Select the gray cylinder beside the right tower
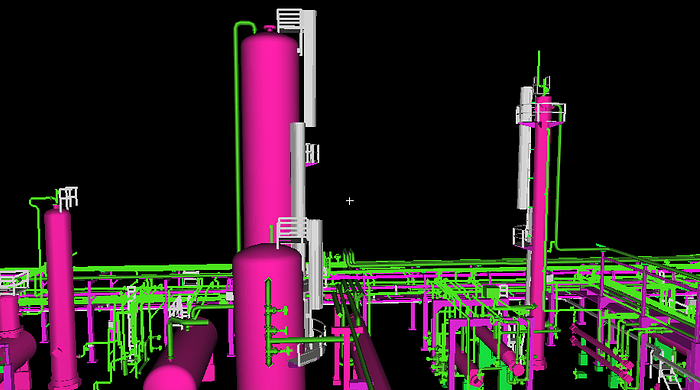The height and width of the screenshot is (390, 700). click(x=525, y=148)
